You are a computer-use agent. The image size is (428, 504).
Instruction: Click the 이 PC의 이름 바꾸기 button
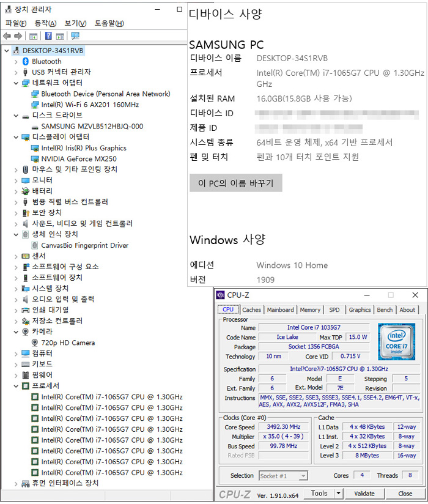click(x=236, y=183)
